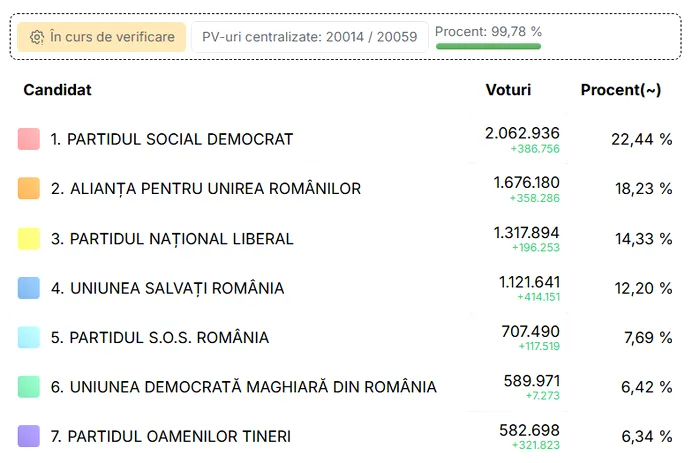
Task: Click the pink Partidul Social Democrat color swatch
Action: click(29, 139)
